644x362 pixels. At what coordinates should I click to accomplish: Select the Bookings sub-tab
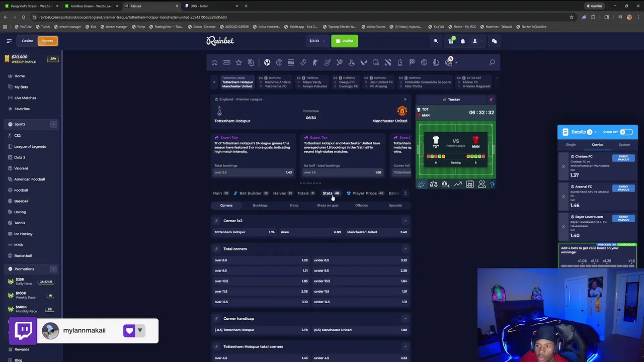pyautogui.click(x=260, y=206)
